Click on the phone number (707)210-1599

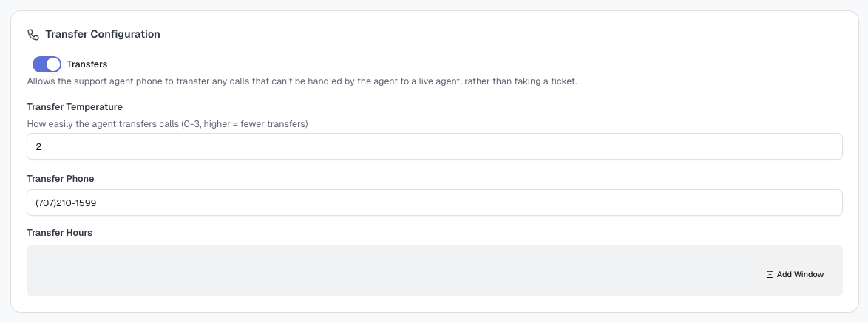[66, 203]
